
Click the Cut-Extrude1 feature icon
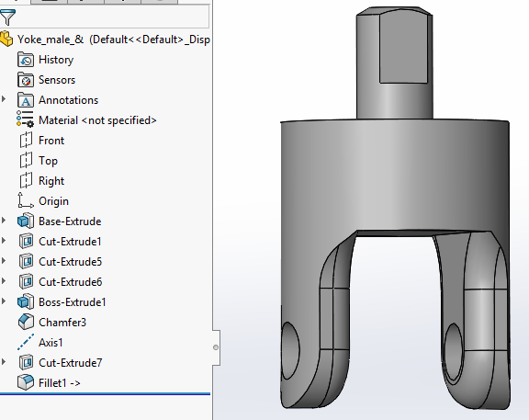(26, 241)
